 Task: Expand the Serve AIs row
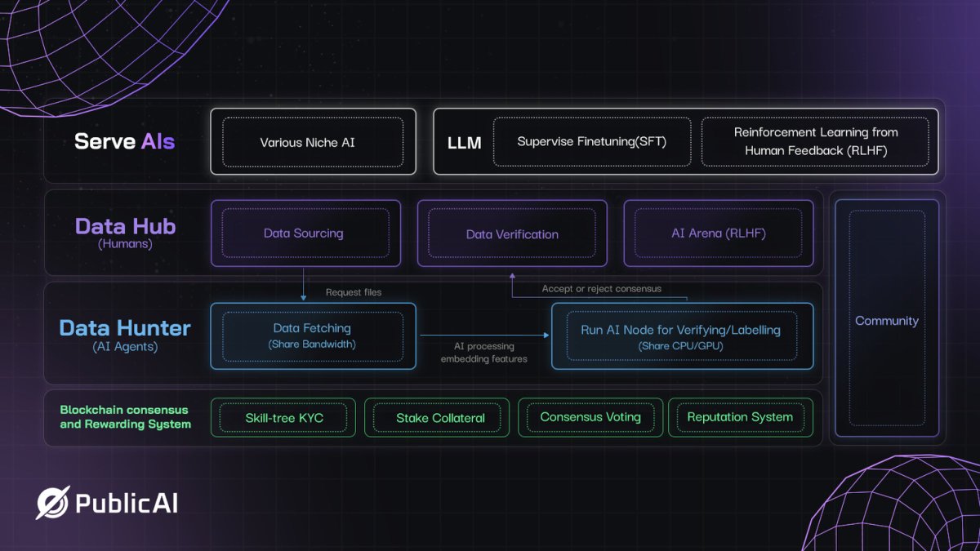click(x=123, y=141)
